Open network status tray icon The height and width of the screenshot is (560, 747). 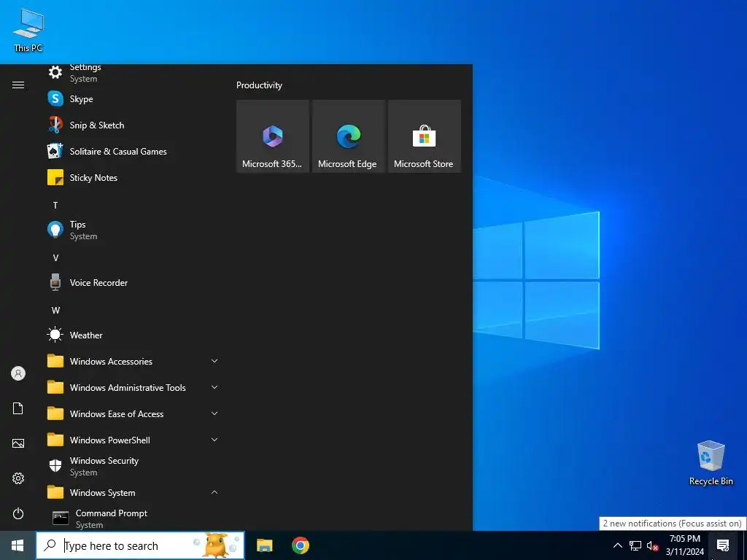click(x=635, y=545)
